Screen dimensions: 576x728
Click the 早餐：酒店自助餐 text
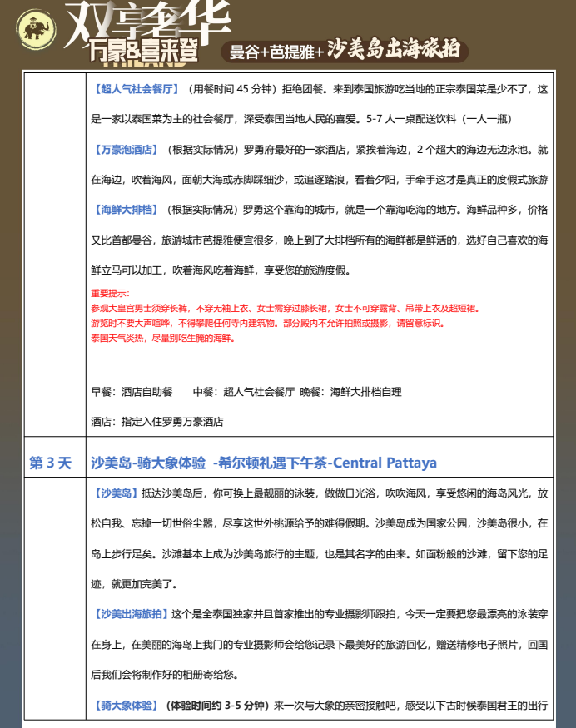(132, 392)
